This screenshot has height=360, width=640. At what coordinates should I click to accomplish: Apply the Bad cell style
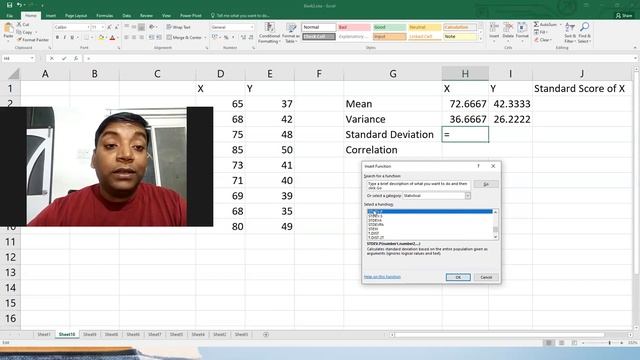[354, 27]
